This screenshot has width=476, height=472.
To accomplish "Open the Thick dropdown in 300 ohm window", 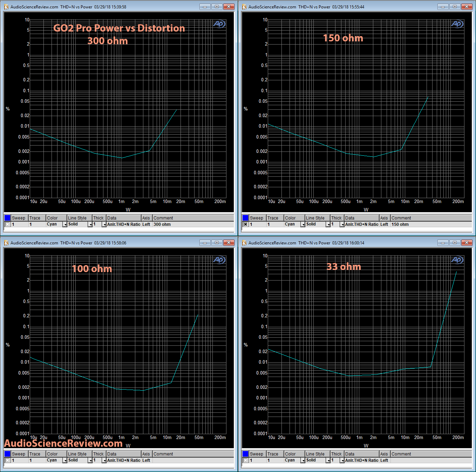I will point(104,224).
